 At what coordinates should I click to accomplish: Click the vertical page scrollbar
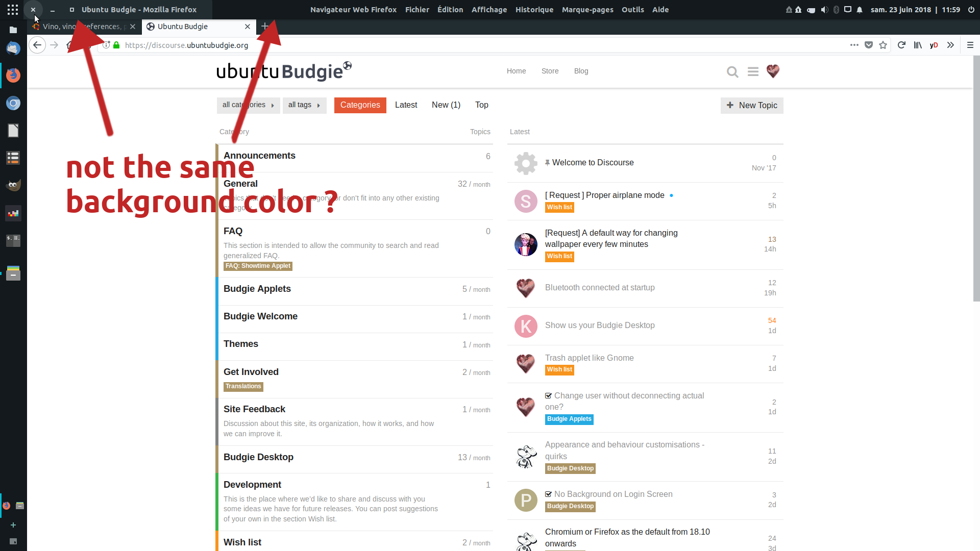point(976,179)
